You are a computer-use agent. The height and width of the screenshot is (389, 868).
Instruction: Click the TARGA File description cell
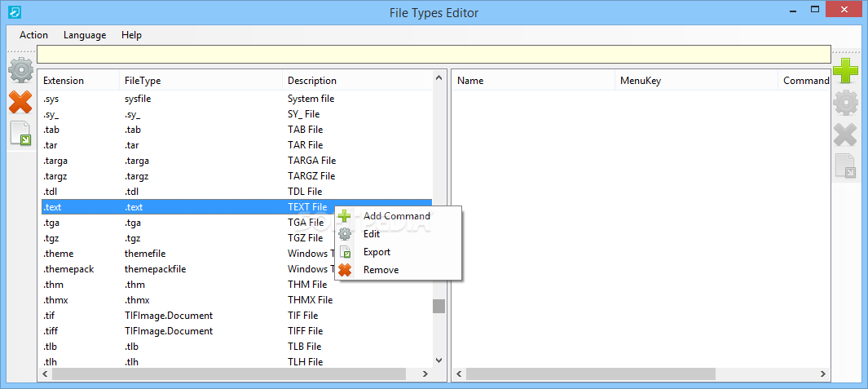[x=311, y=161]
